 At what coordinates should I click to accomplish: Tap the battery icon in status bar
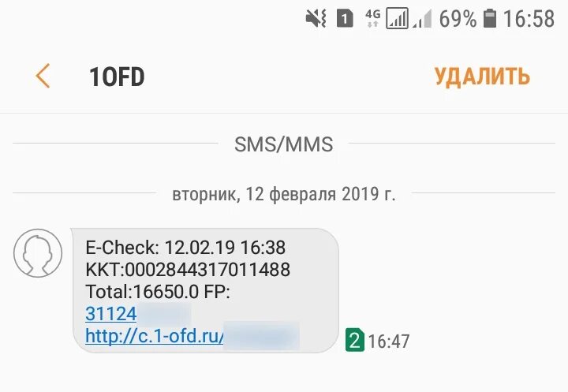tap(490, 18)
